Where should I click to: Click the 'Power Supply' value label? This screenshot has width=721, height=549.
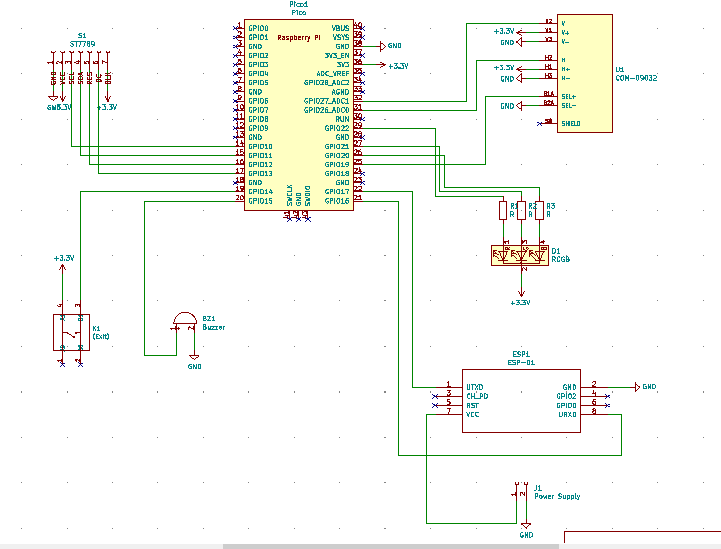coord(557,496)
